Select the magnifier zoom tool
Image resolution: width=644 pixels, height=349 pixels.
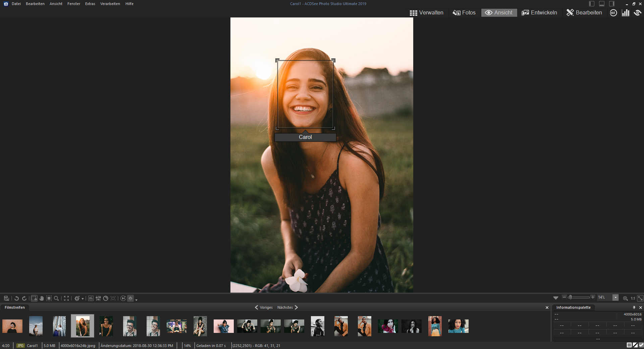click(56, 298)
